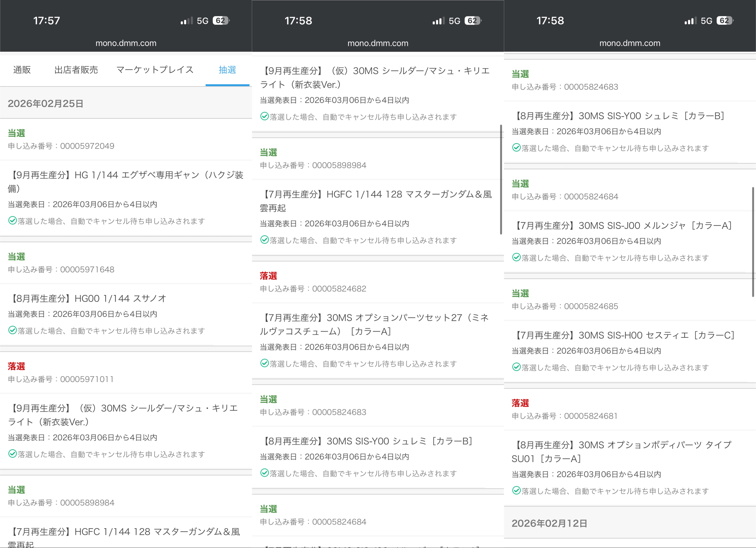
Task: Click the checkmark under メルンジャ カラーA item
Action: (x=516, y=257)
